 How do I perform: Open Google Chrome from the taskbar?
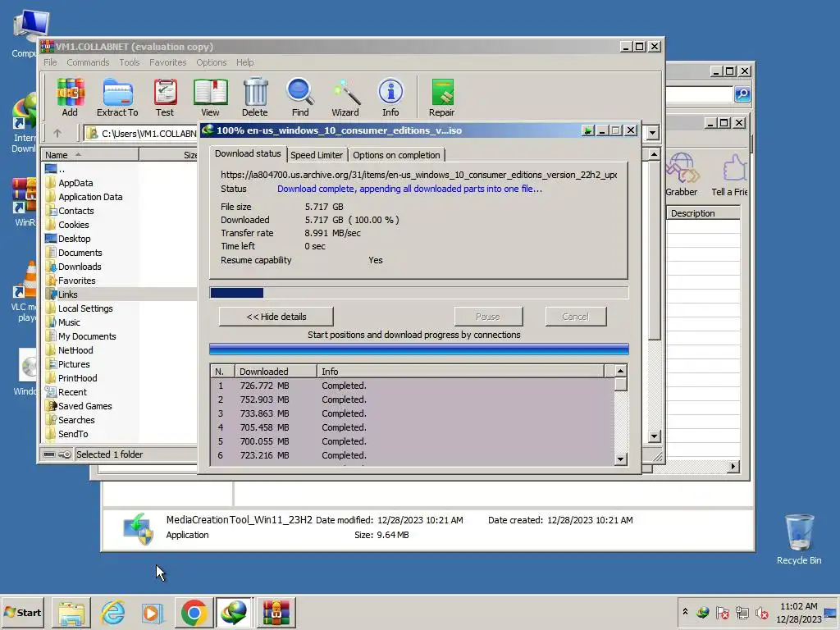click(194, 612)
